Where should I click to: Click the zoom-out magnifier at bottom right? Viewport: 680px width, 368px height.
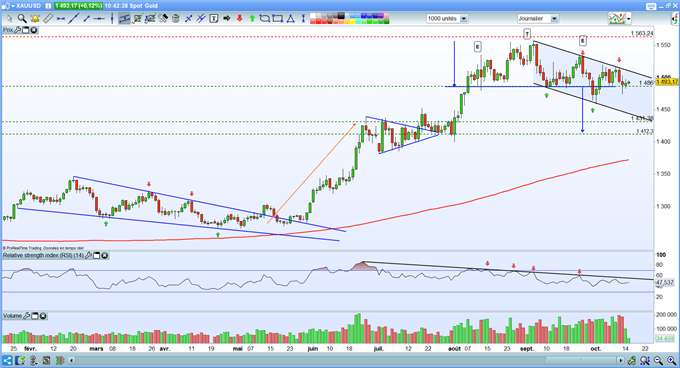coord(658,360)
